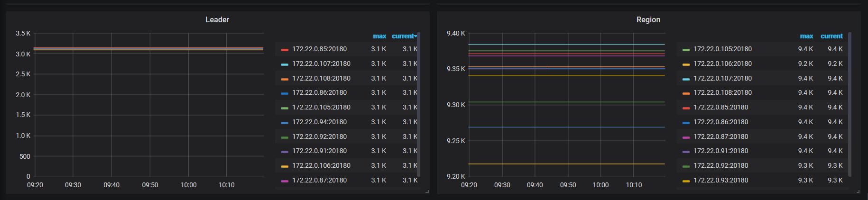Click yellow series color icon for 172.22.0.106 in Region
The width and height of the screenshot is (868, 200).
686,64
